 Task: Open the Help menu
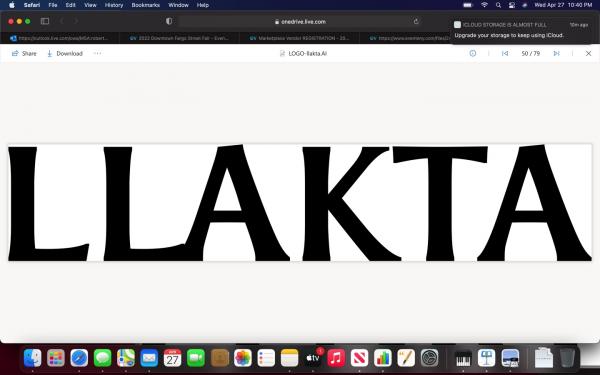point(203,5)
